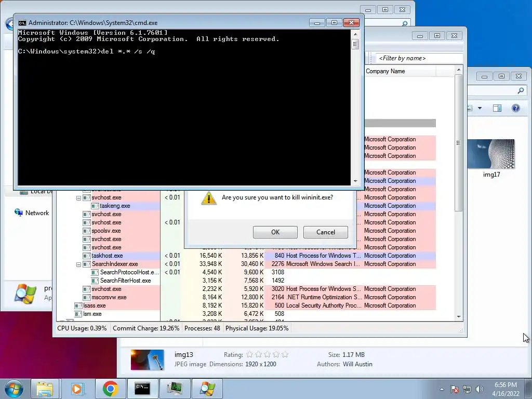Open the Explorer help question mark icon
The image size is (532, 399).
click(x=516, y=108)
